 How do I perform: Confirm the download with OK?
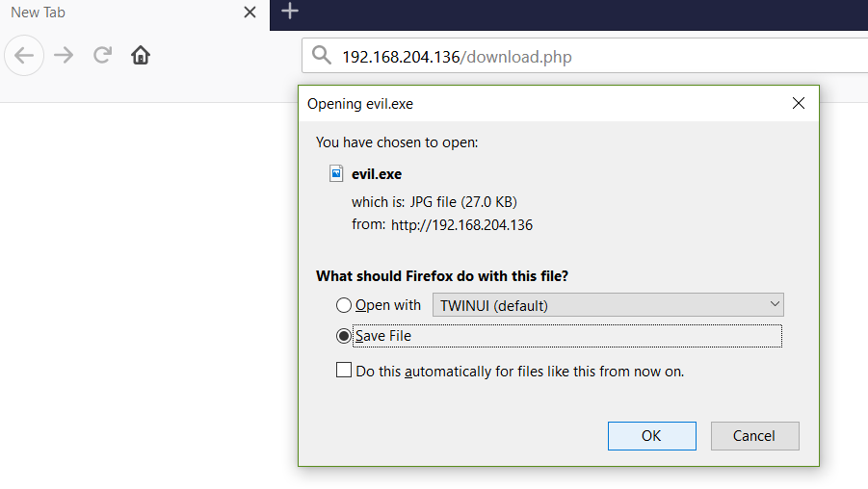[651, 436]
